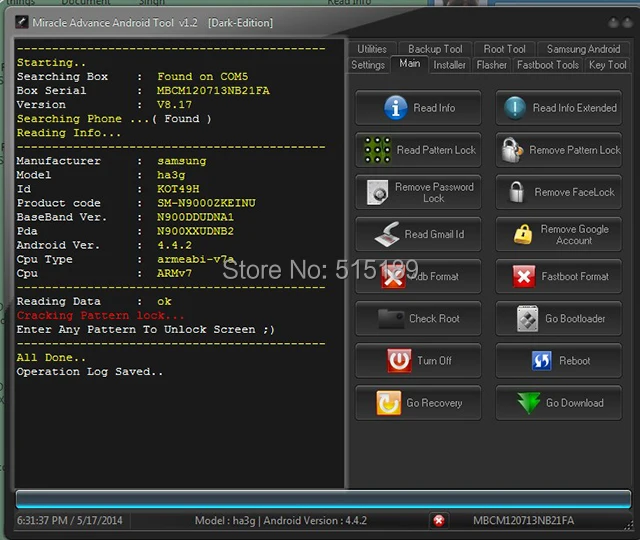
Task: Click the Read Info Extended exclamation icon
Action: (x=515, y=108)
